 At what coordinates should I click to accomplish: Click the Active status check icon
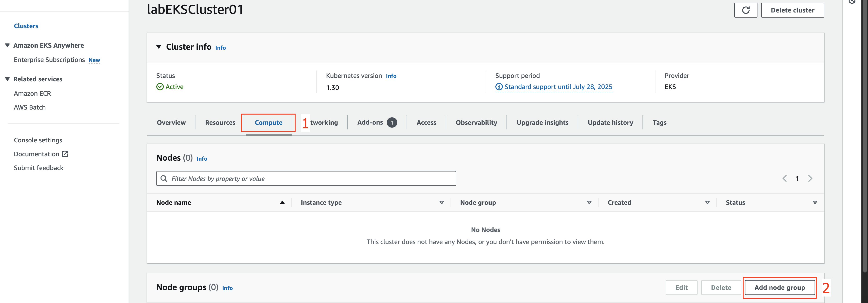pos(160,87)
